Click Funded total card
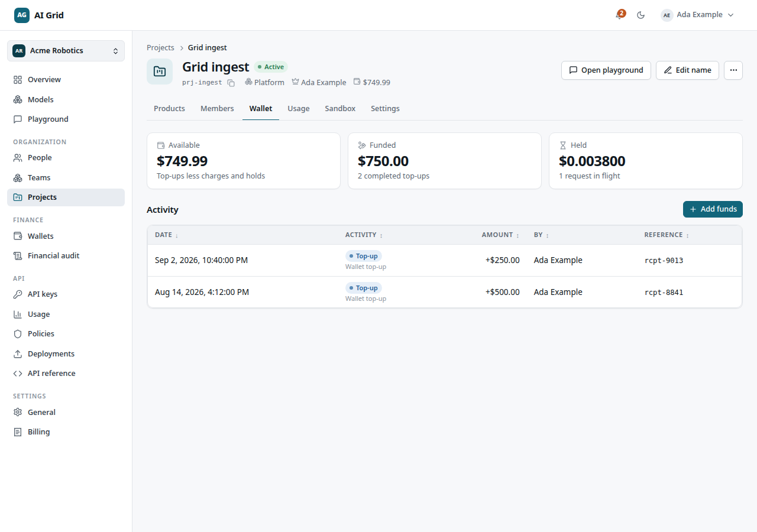Viewport: 757px width, 532px height. 445,161
